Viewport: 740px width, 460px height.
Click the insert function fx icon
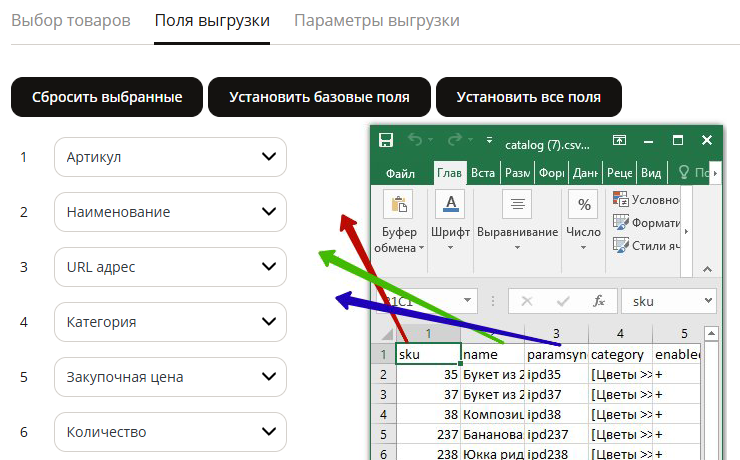599,301
